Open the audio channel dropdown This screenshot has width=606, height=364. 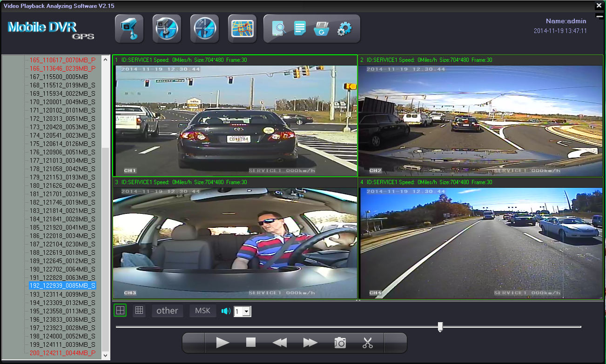(247, 311)
